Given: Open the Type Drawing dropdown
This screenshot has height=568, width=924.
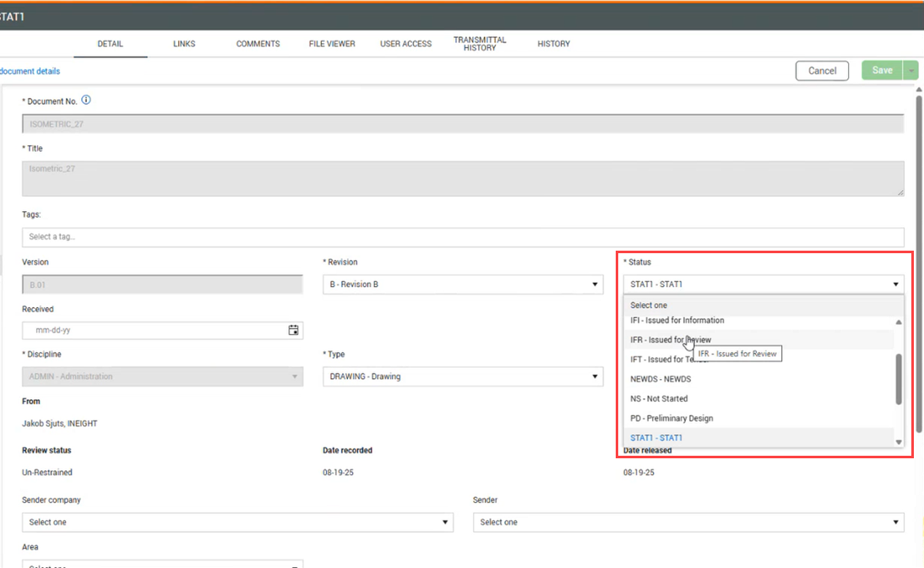Looking at the screenshot, I should tap(463, 376).
